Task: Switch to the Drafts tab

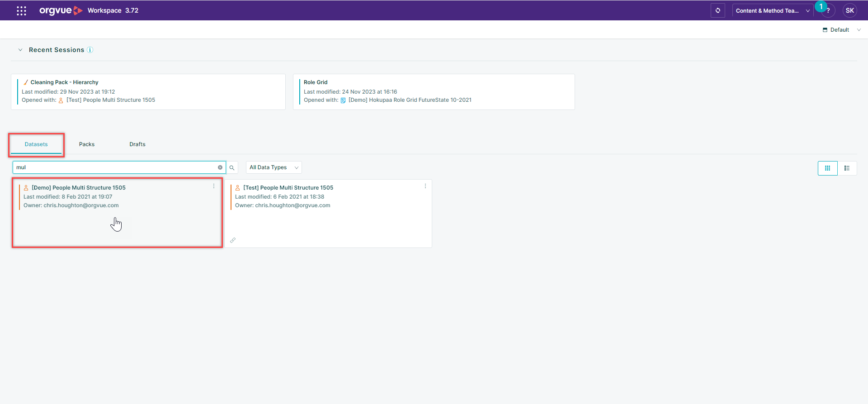Action: click(137, 144)
